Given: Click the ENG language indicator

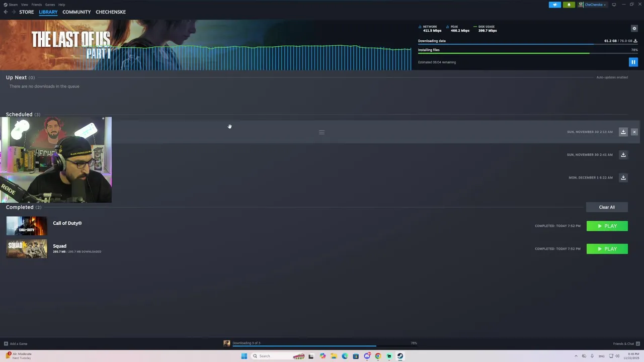Looking at the screenshot, I should point(601,356).
